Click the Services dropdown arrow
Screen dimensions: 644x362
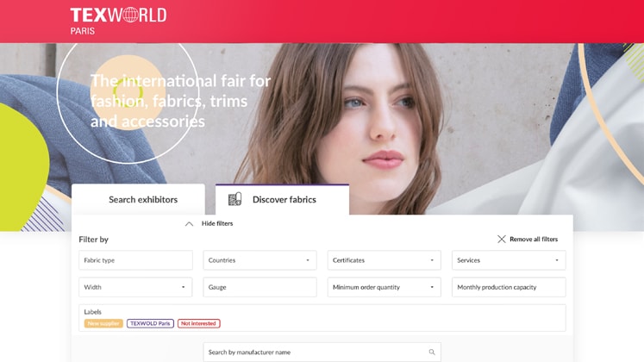pyautogui.click(x=557, y=260)
